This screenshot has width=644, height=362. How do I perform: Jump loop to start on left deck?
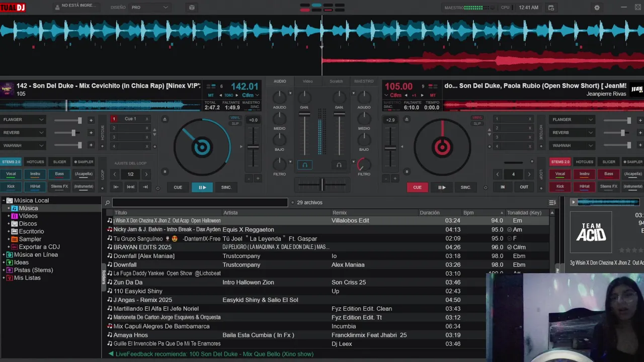(x=116, y=187)
